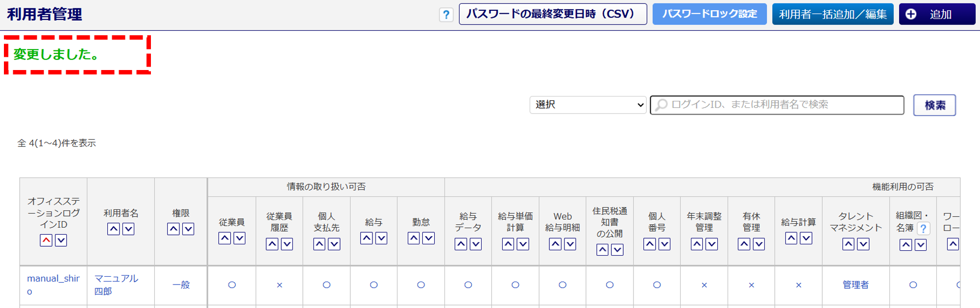Sort ascending by Web給与明細 column

click(x=555, y=244)
